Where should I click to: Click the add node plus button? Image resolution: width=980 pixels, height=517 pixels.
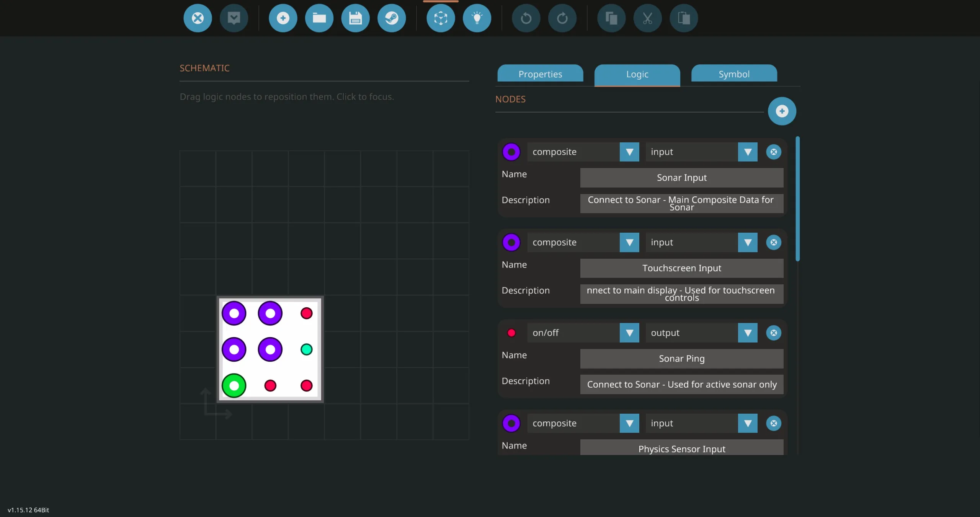782,111
